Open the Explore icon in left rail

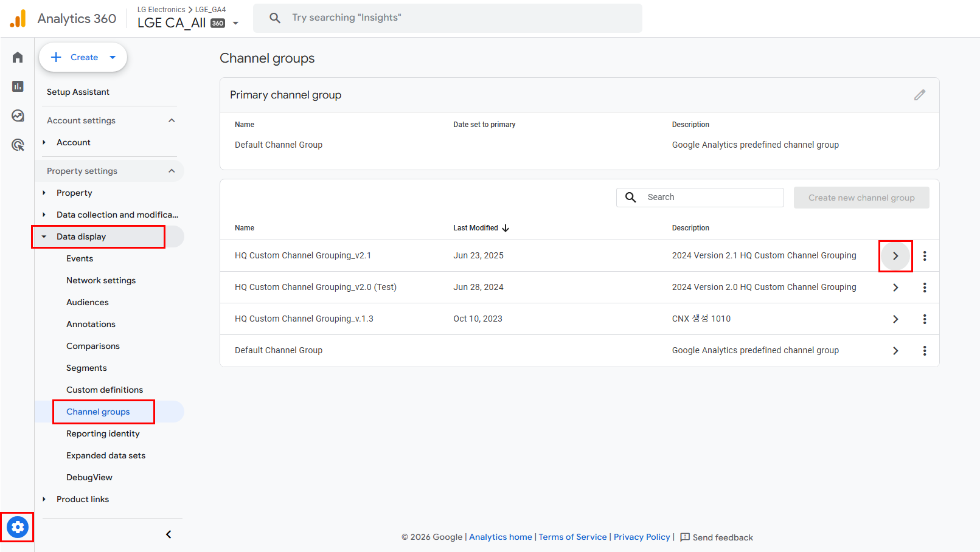pos(18,116)
